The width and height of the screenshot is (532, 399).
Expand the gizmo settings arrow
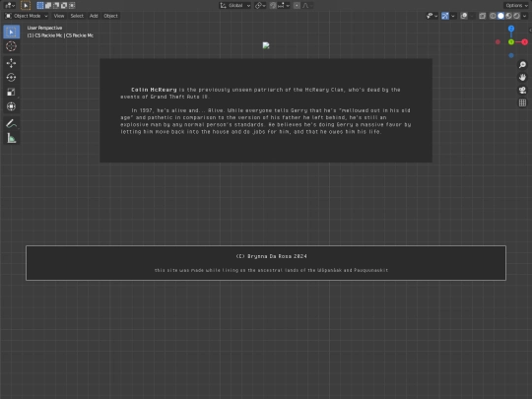(x=453, y=16)
